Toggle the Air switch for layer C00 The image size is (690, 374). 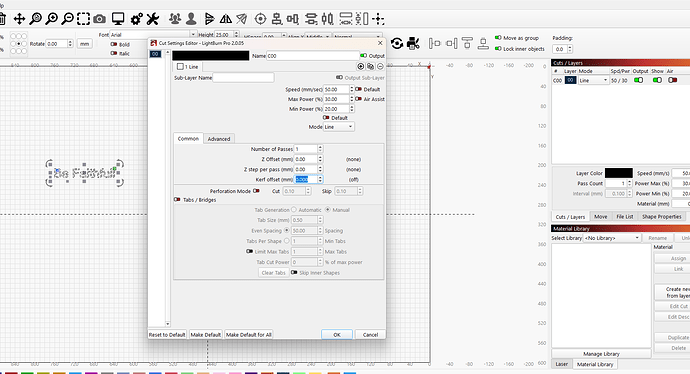point(672,80)
